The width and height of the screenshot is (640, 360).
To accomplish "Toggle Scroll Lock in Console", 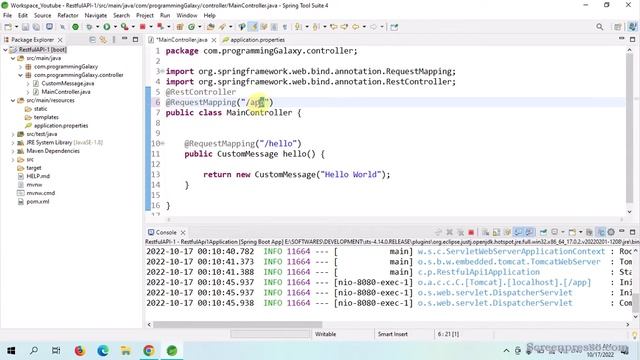I will [x=496, y=232].
